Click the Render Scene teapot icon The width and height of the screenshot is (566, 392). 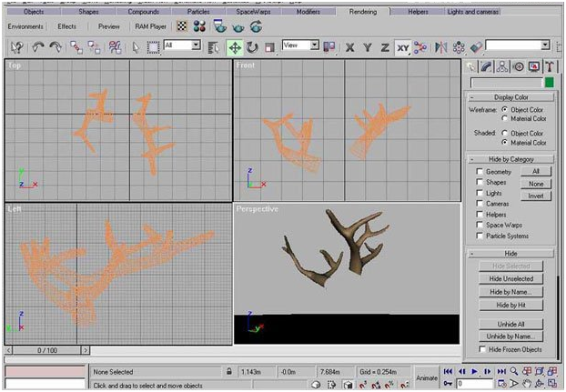(x=220, y=26)
